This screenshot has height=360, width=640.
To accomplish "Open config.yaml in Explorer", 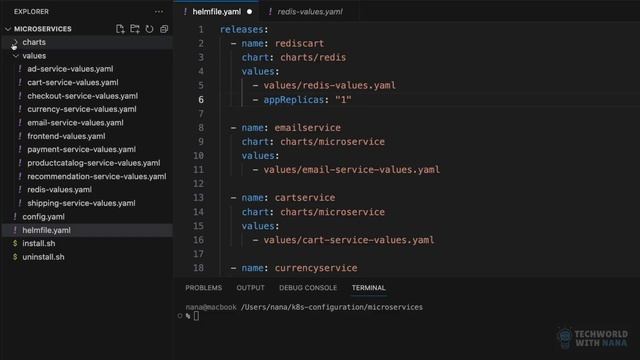I will [x=43, y=217].
